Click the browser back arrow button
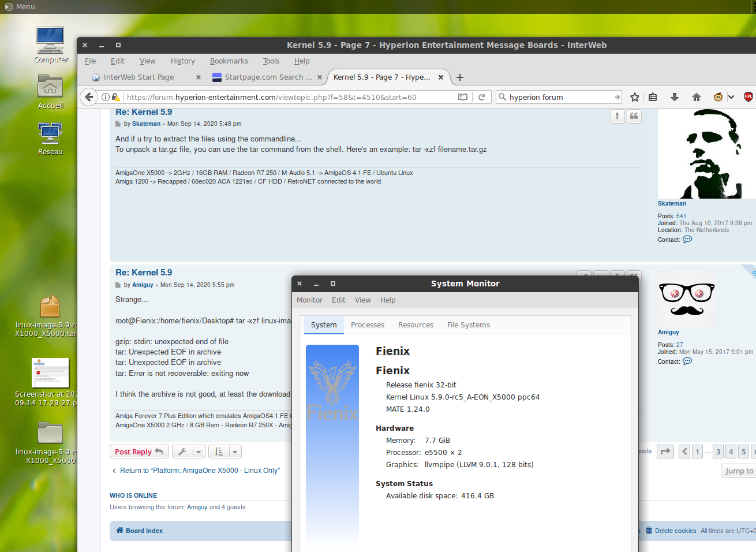This screenshot has width=756, height=552. pyautogui.click(x=89, y=97)
